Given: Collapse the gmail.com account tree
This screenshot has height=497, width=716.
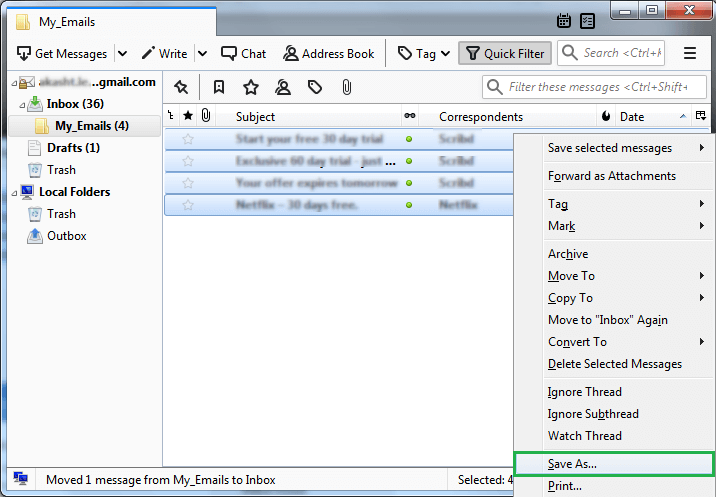Looking at the screenshot, I should (x=14, y=83).
